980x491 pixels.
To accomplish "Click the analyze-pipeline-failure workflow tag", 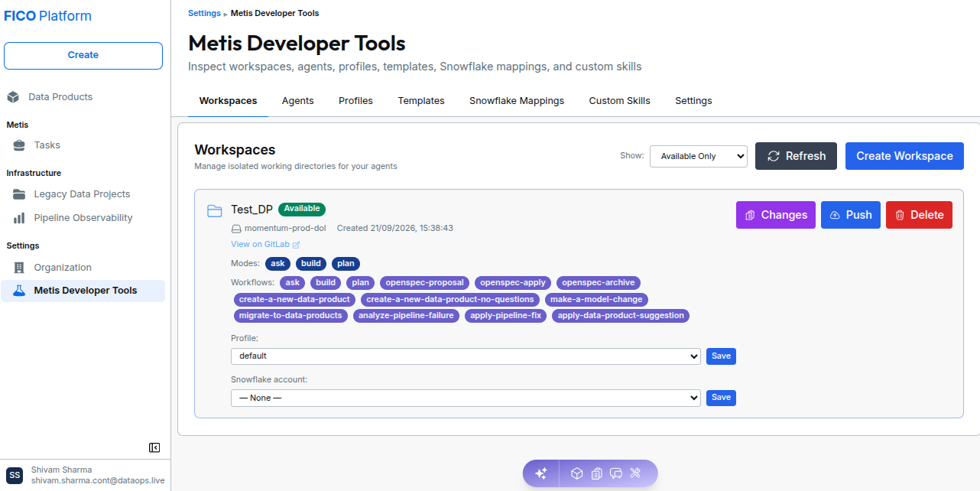I will [x=406, y=316].
